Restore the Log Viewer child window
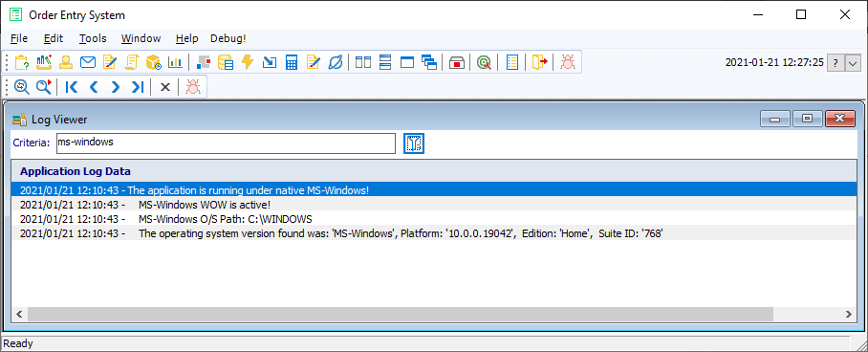The height and width of the screenshot is (352, 868). (x=807, y=119)
